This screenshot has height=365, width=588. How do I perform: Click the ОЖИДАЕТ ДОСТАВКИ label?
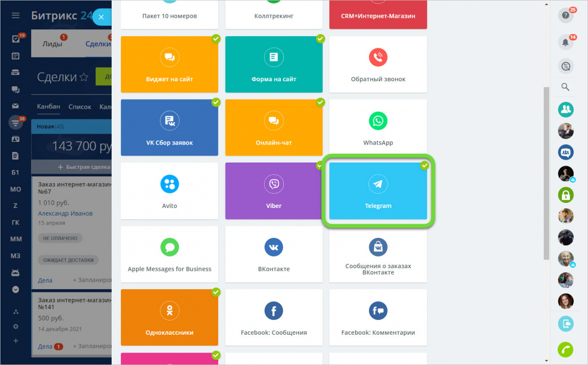tap(68, 260)
